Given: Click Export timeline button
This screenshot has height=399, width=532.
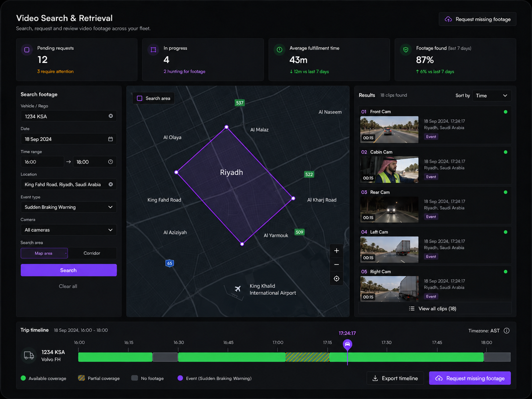Looking at the screenshot, I should (x=395, y=378).
